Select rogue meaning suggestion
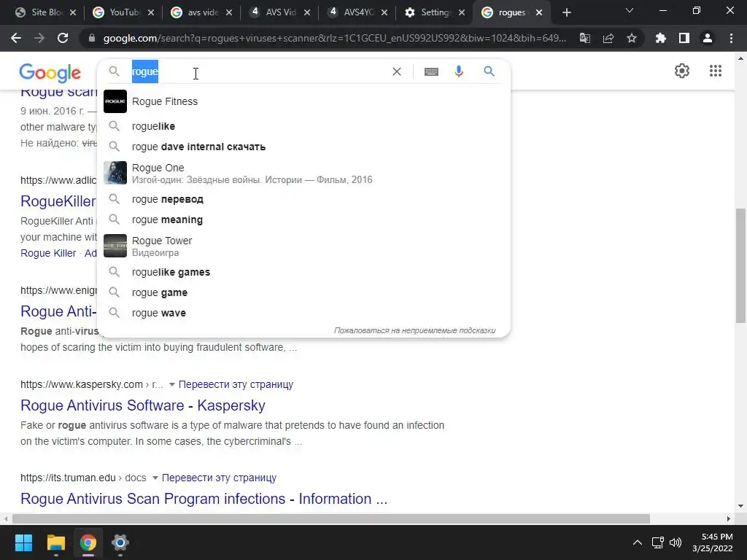747x560 pixels. pyautogui.click(x=303, y=219)
